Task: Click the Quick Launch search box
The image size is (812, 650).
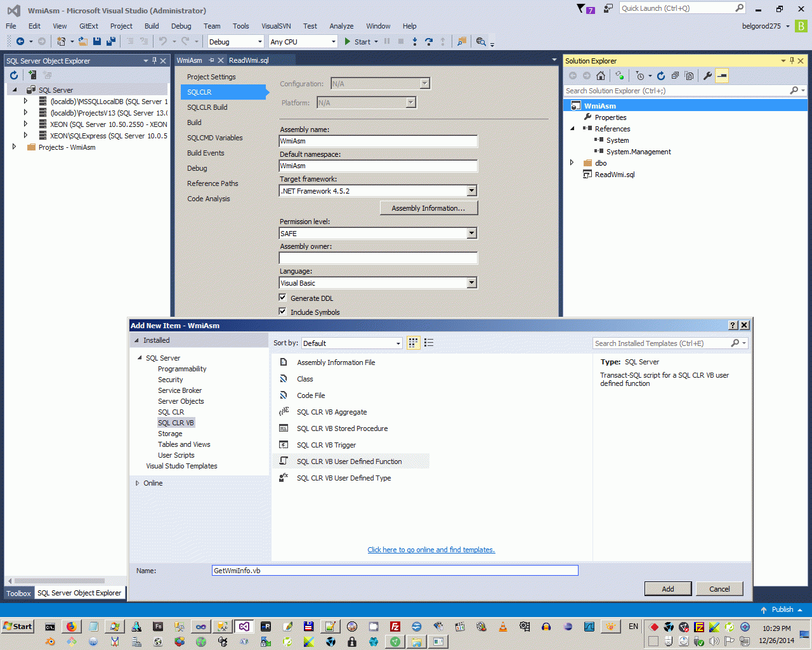Action: click(683, 8)
